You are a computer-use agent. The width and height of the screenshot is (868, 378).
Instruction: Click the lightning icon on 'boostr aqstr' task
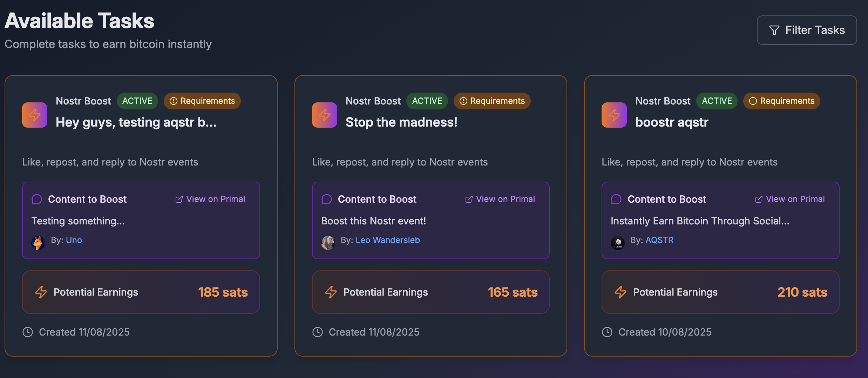click(614, 115)
